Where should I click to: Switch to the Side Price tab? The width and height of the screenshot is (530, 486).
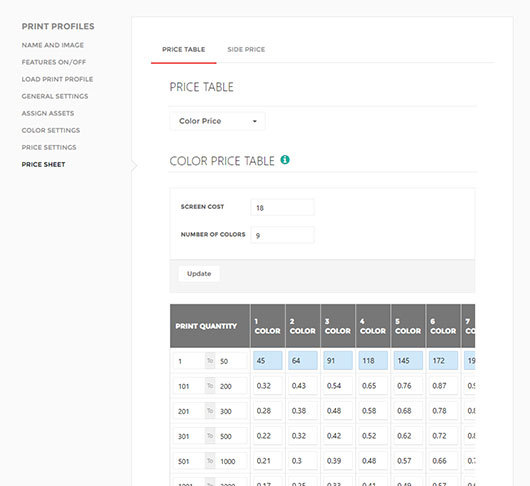pyautogui.click(x=246, y=49)
